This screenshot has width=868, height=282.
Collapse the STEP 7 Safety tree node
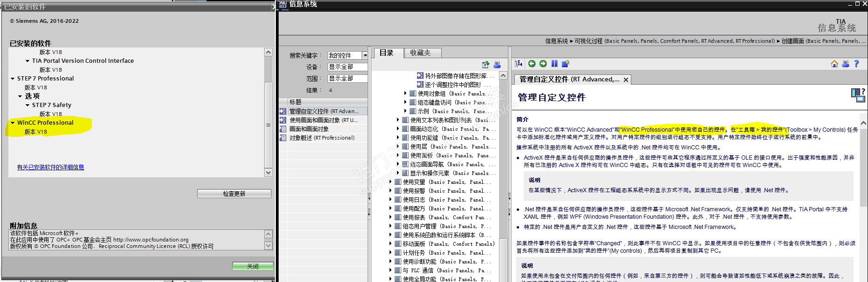[x=27, y=105]
